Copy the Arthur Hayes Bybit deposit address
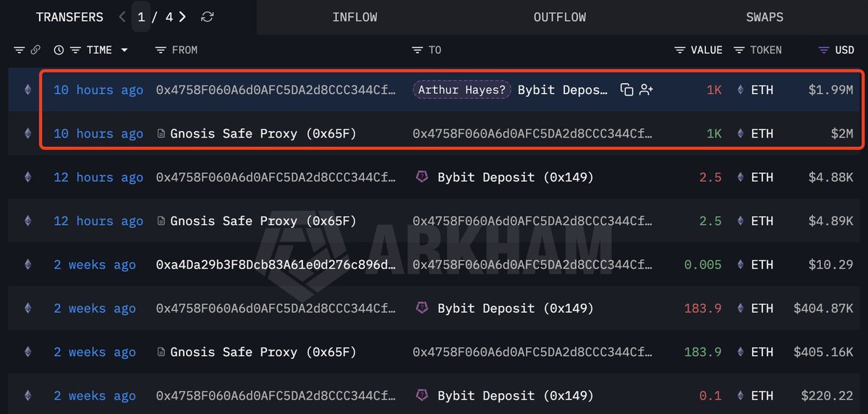The width and height of the screenshot is (868, 414). point(626,90)
